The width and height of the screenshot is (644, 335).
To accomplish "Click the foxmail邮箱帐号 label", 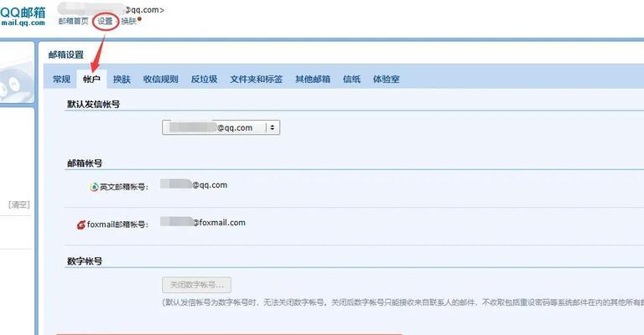I will tap(117, 224).
